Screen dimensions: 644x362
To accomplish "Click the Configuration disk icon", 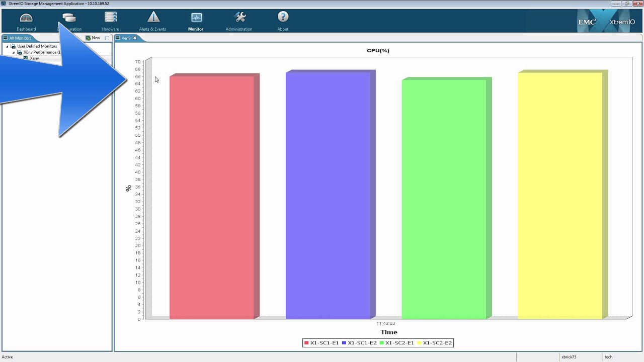I will click(69, 18).
